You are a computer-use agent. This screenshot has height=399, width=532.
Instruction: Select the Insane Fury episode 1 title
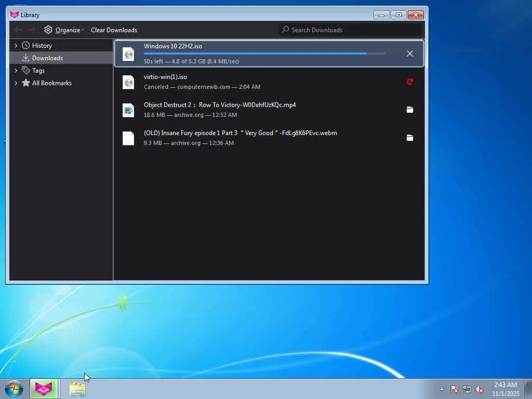tap(240, 133)
